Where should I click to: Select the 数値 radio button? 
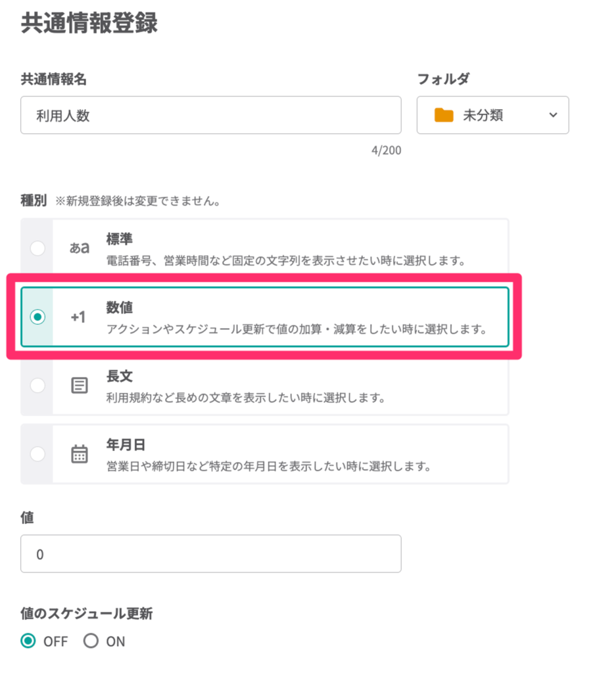(x=37, y=317)
